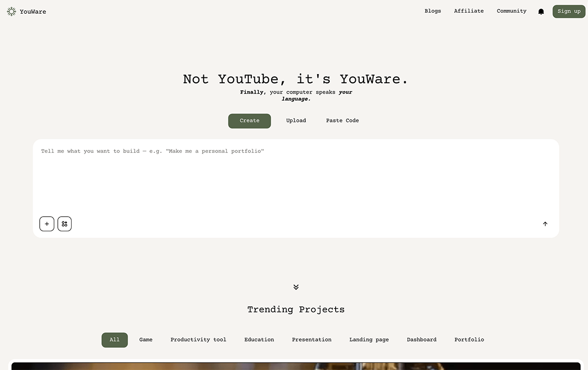Visit the Community link
588x370 pixels.
tap(511, 11)
